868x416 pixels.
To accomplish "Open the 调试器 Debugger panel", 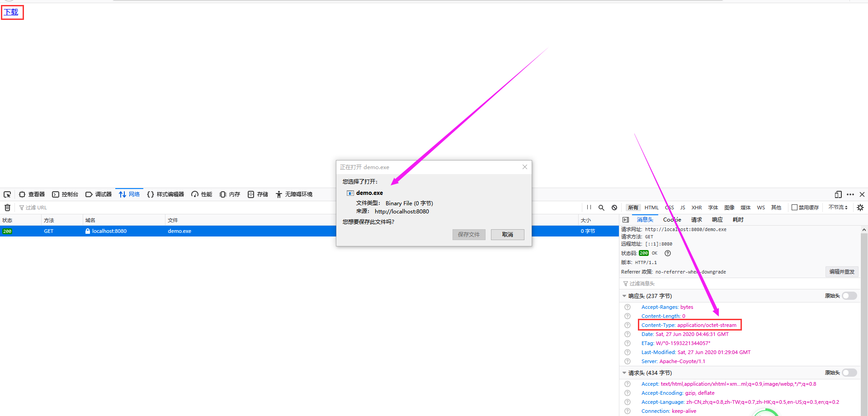I will click(x=99, y=194).
